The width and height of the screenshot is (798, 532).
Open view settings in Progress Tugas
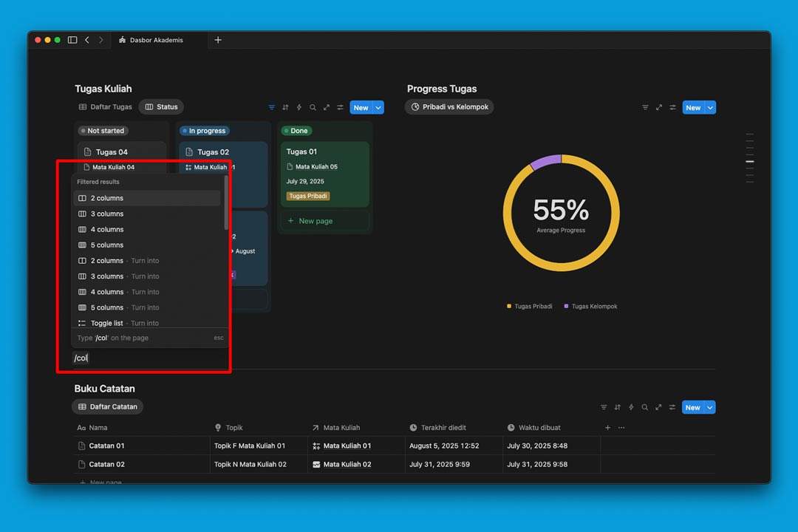[673, 107]
